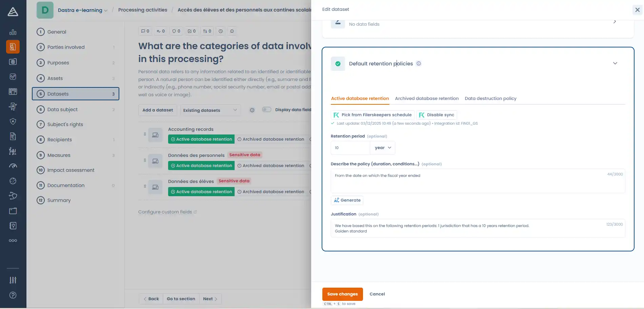Click the help question mark icon
The image size is (644, 309).
13,295
